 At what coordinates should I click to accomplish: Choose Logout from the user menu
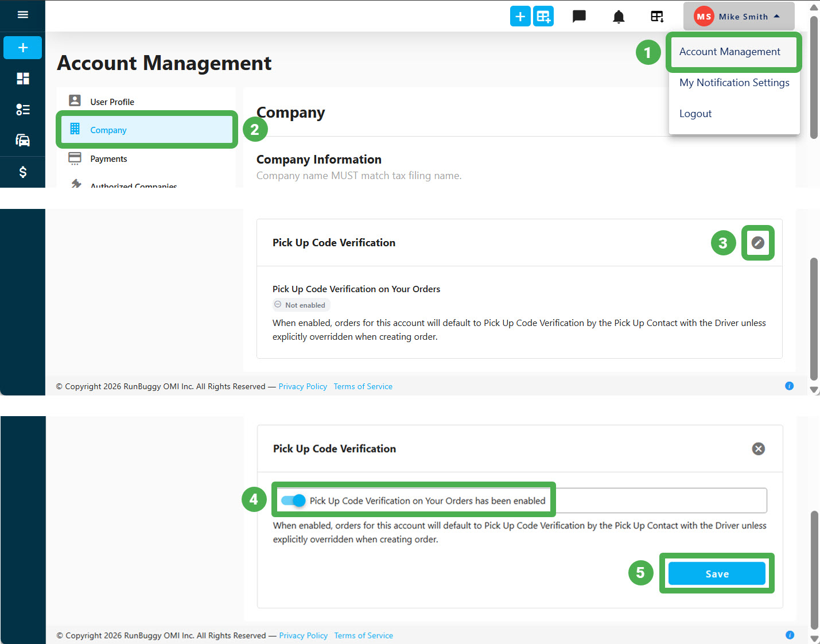[x=695, y=114]
